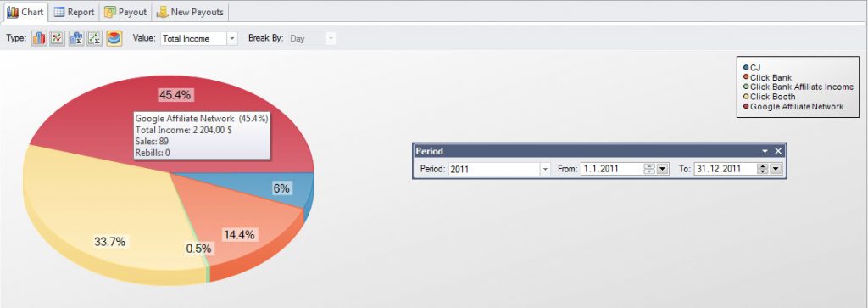868x308 pixels.
Task: Click the tooltip 'Total Income: 2 204,00 $' line
Action: [x=183, y=130]
